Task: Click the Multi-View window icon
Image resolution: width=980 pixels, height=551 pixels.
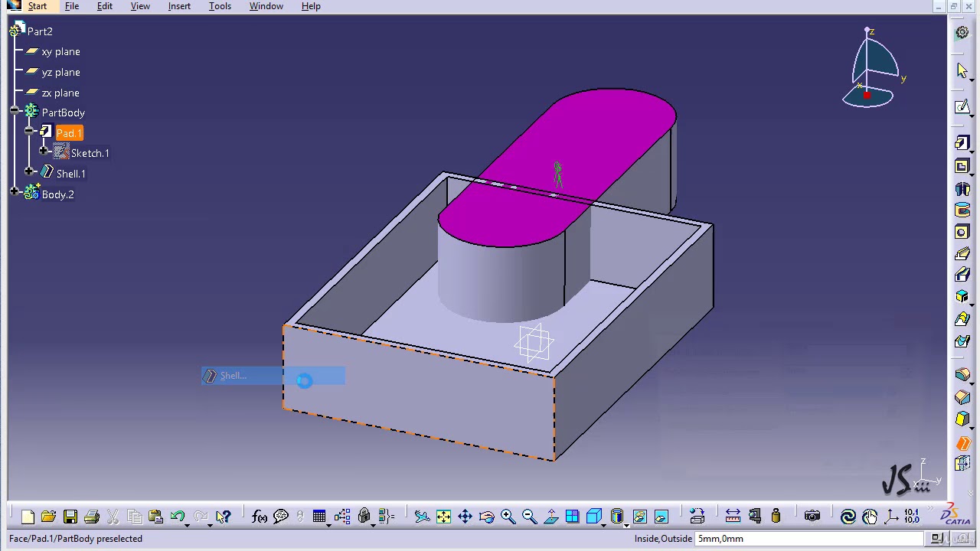Action: (x=572, y=517)
